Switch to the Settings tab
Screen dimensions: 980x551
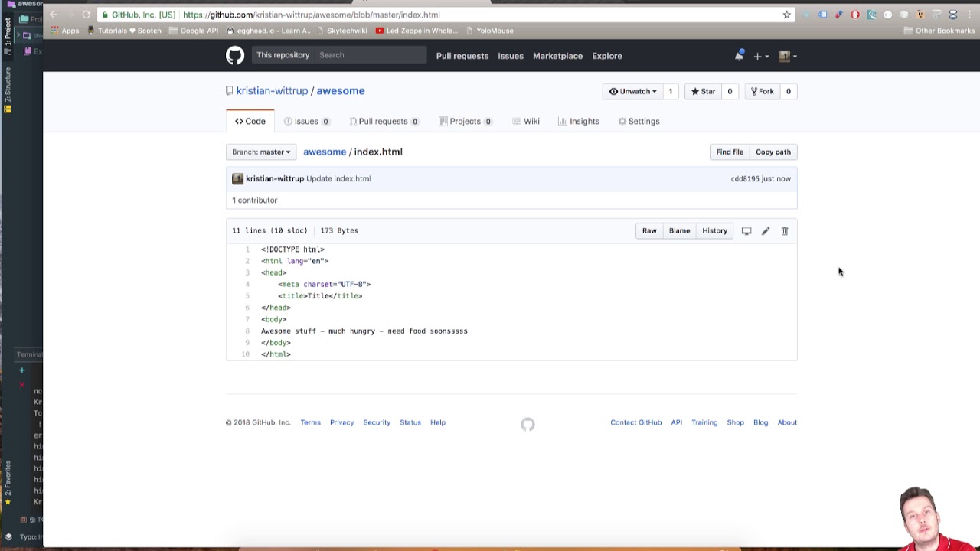click(x=639, y=121)
